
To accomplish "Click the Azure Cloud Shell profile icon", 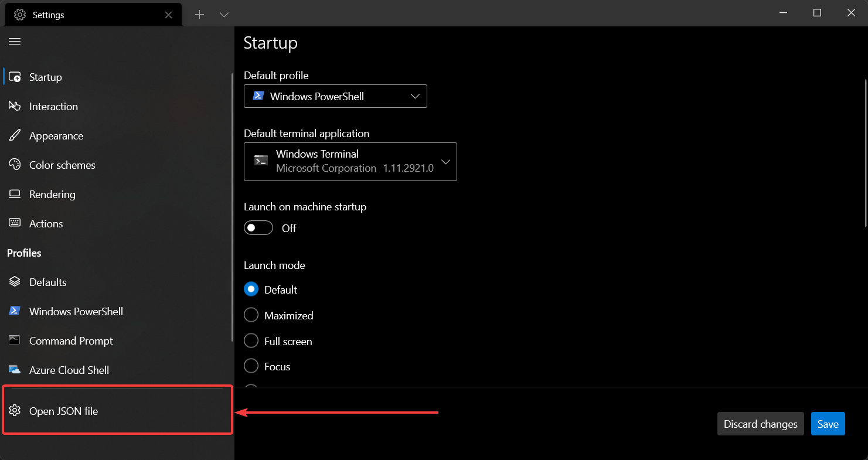I will pos(15,370).
